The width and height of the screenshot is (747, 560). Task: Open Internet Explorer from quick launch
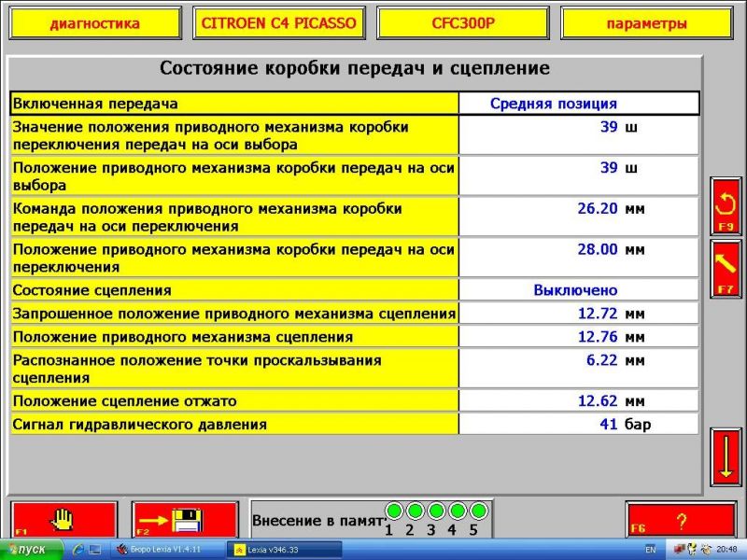coord(79,550)
